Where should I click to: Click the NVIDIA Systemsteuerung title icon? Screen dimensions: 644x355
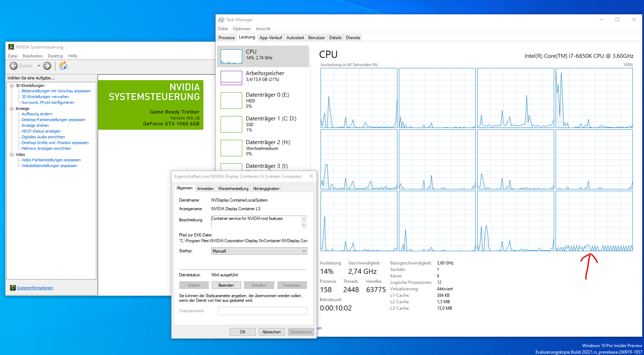[x=11, y=47]
